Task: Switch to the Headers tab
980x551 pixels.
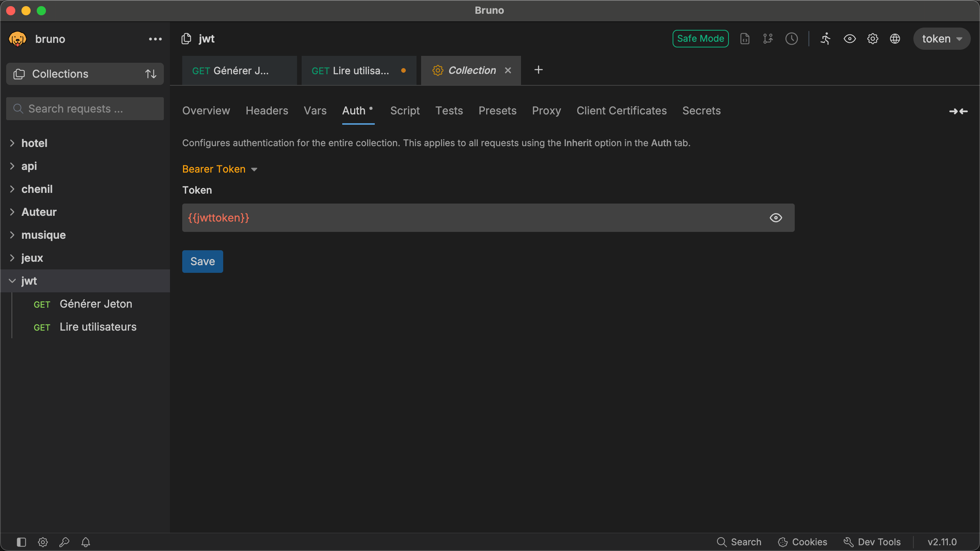Action: point(267,111)
